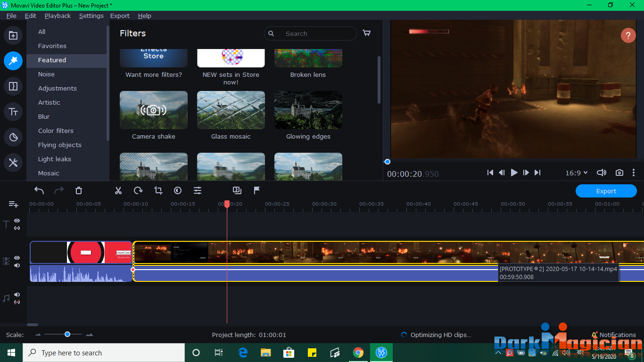This screenshot has height=362, width=644.
Task: Toggle music track link icon
Action: [17, 302]
